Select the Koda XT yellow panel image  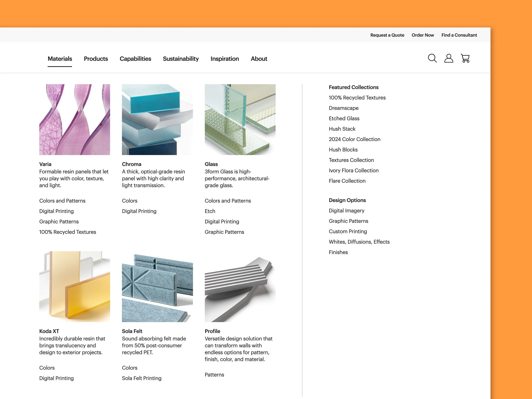pos(74,286)
